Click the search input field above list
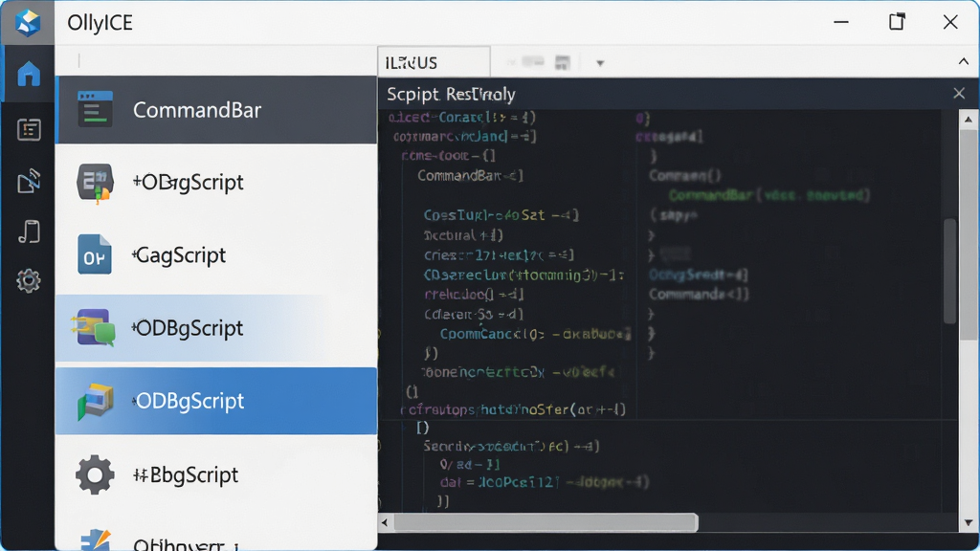The image size is (980, 551). [216, 60]
